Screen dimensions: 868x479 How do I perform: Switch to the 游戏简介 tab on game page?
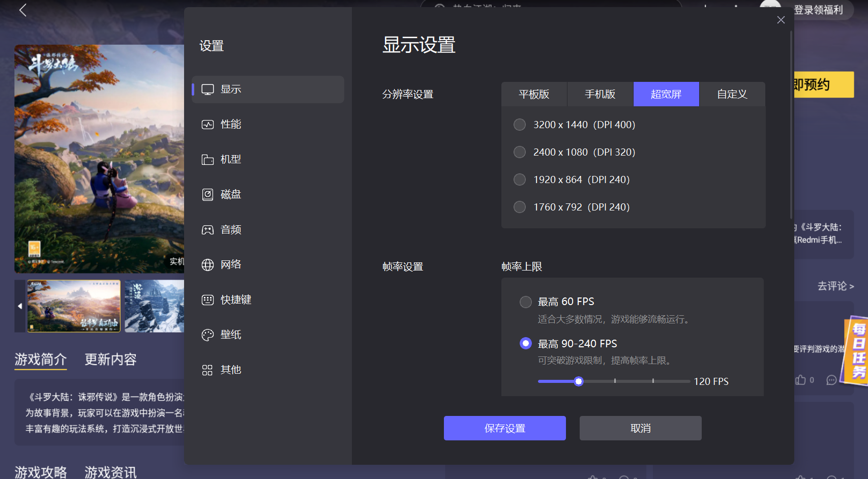[x=41, y=360]
